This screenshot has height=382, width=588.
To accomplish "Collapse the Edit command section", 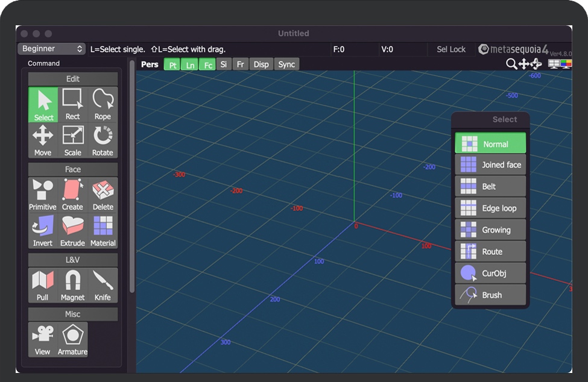I will point(72,79).
